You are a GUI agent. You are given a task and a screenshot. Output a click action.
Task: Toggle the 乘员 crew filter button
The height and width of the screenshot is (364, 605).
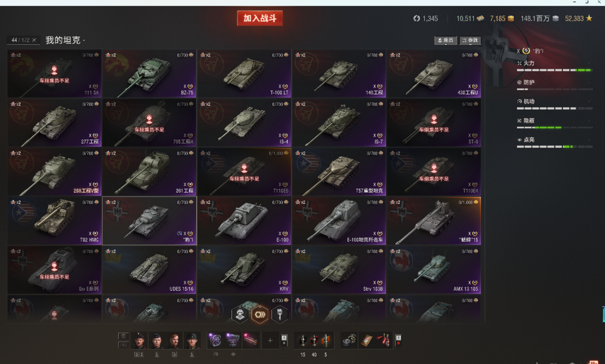[446, 40]
